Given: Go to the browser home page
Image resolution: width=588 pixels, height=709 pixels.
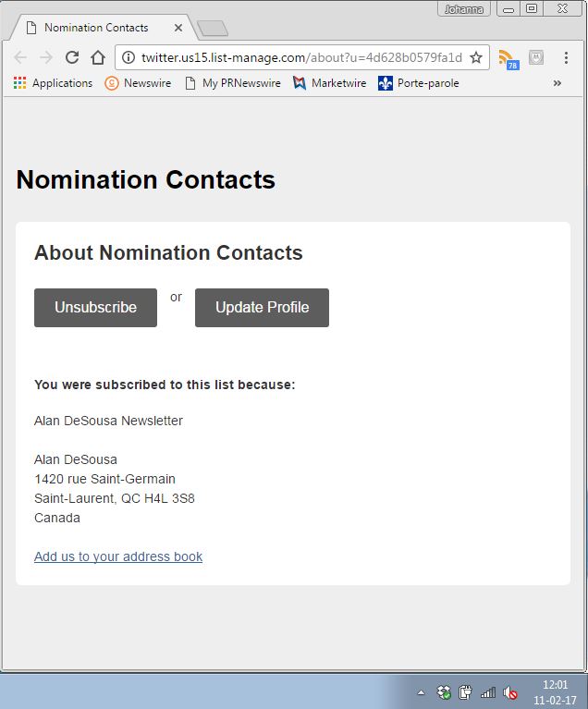Looking at the screenshot, I should (98, 57).
